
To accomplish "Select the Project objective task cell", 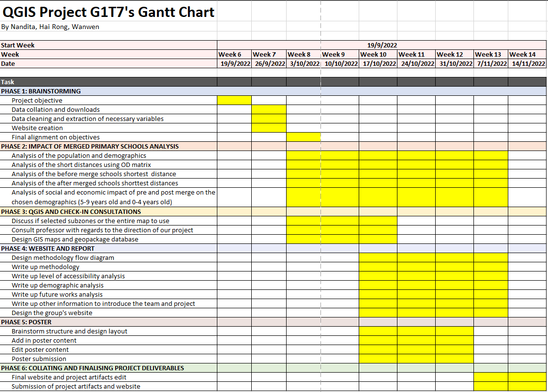I will [x=37, y=100].
